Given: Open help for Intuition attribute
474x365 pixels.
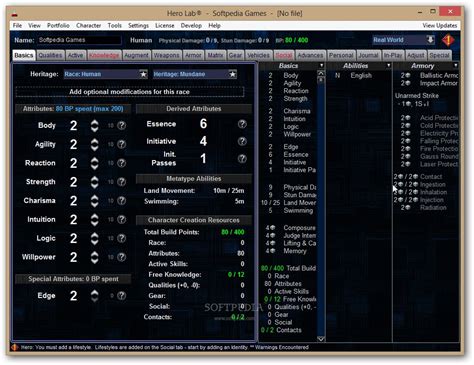Looking at the screenshot, I should pos(122,219).
